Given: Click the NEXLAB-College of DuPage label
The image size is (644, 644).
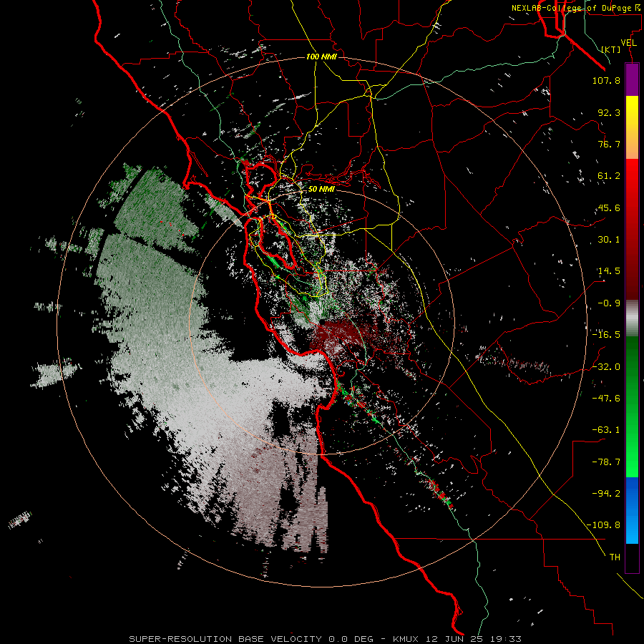Looking at the screenshot, I should click(x=571, y=8).
